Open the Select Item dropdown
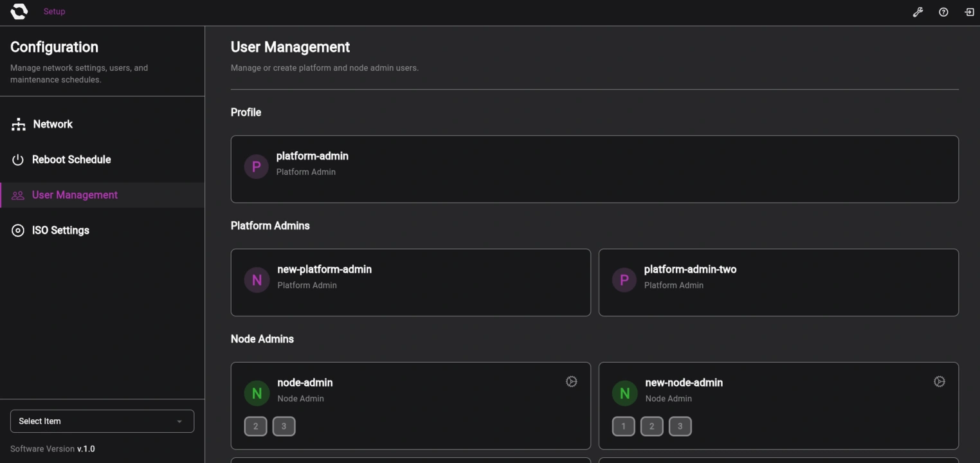This screenshot has height=463, width=980. click(102, 421)
